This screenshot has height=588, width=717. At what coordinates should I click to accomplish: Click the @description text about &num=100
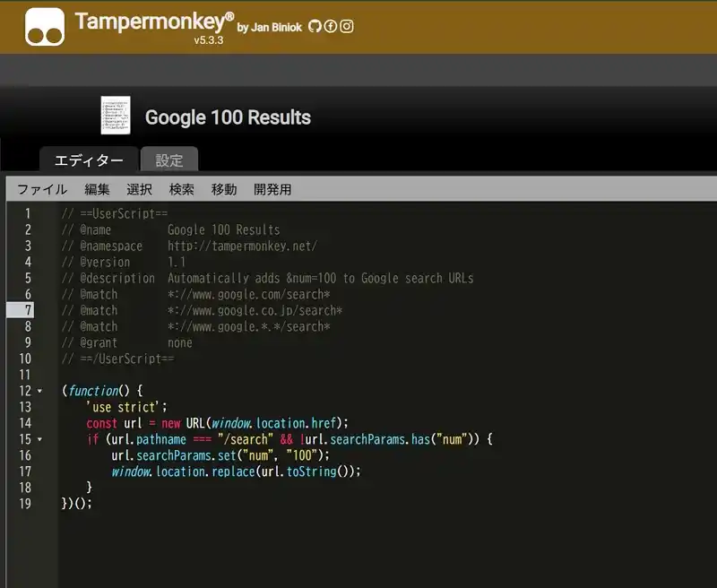coord(321,278)
